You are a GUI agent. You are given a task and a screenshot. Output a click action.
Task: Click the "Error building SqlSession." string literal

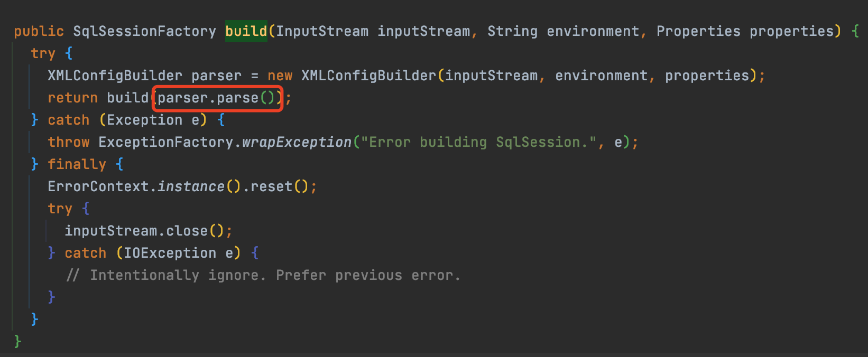[x=478, y=142]
